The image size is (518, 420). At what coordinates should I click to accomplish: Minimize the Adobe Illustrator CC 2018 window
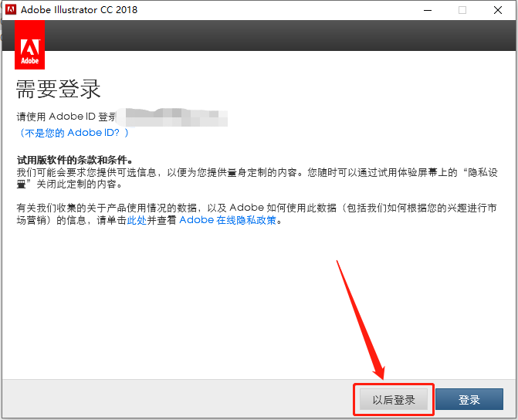428,10
